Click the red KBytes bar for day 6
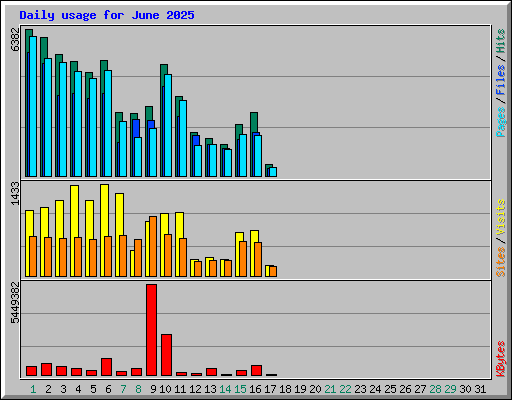 click(106, 367)
